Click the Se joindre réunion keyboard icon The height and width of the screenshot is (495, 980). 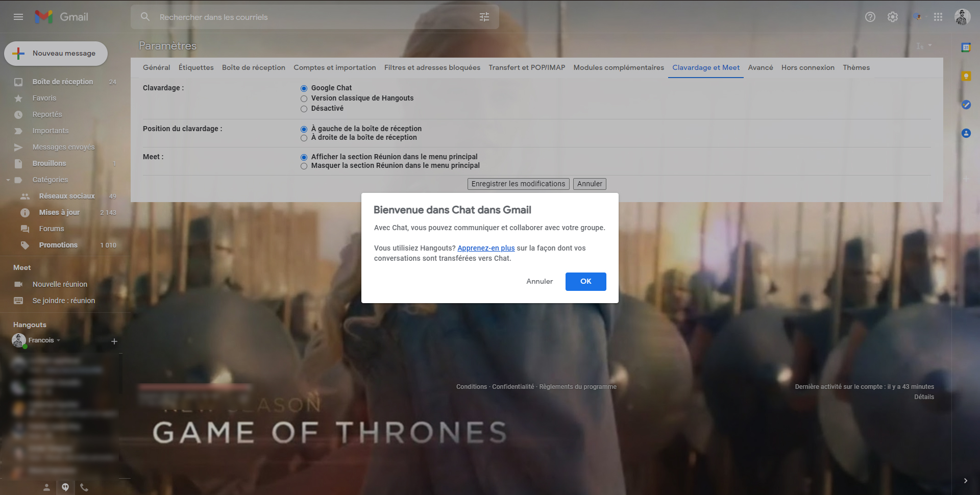click(18, 301)
